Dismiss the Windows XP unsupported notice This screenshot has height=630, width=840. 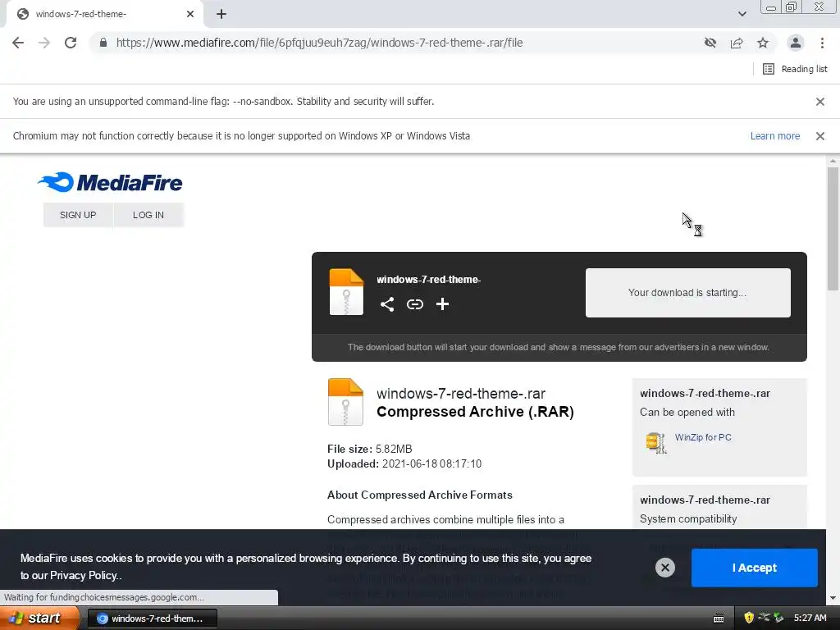coord(820,136)
